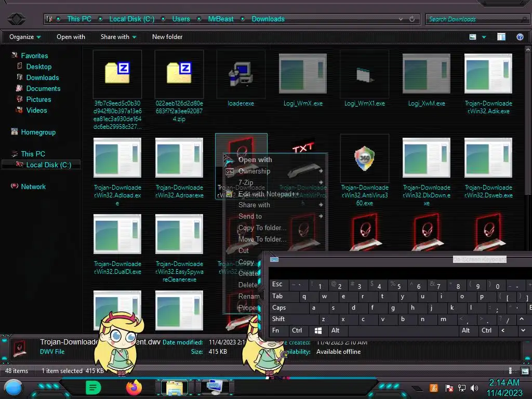This screenshot has height=399, width=532.
Task: Select the Trojan-Downloader.Win32.Adik.exe icon
Action: tap(488, 73)
